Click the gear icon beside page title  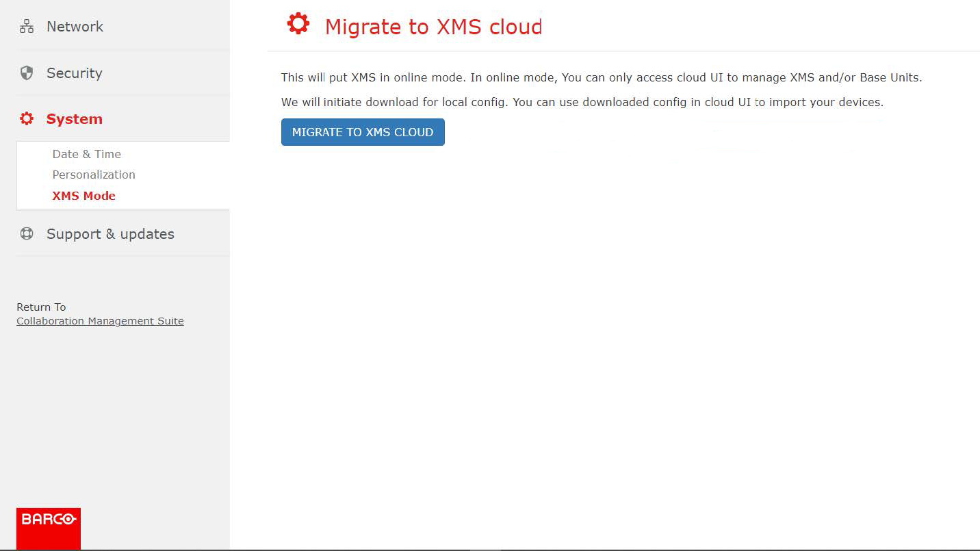click(x=298, y=24)
